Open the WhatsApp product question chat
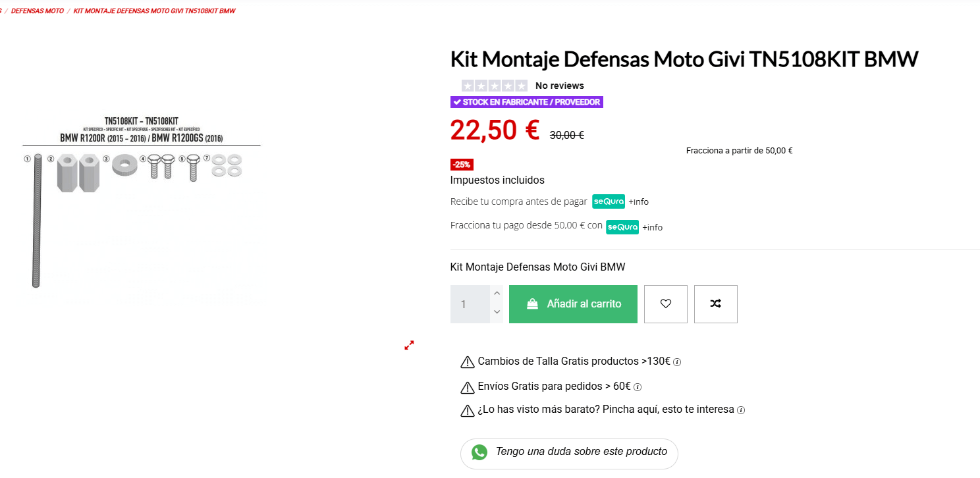The width and height of the screenshot is (980, 478). click(569, 453)
